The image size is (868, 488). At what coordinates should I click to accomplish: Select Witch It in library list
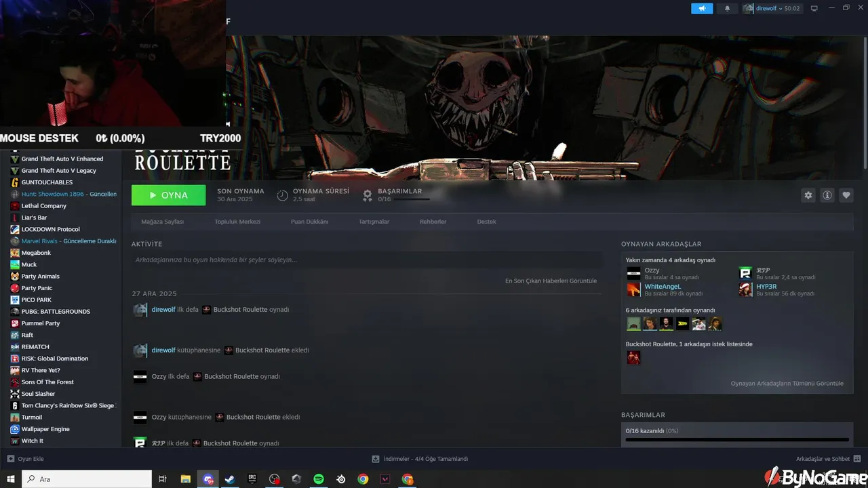pyautogui.click(x=32, y=441)
